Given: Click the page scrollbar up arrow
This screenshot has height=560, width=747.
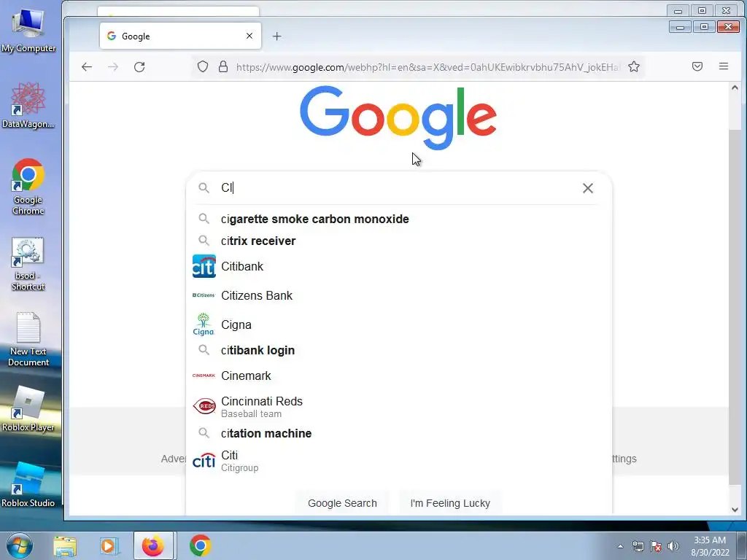Looking at the screenshot, I should point(735,87).
